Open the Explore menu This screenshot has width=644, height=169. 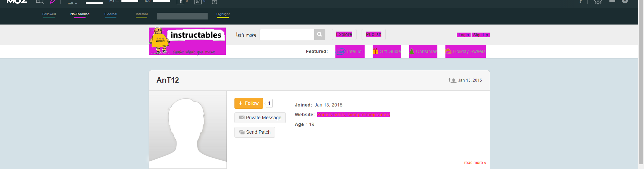(344, 34)
